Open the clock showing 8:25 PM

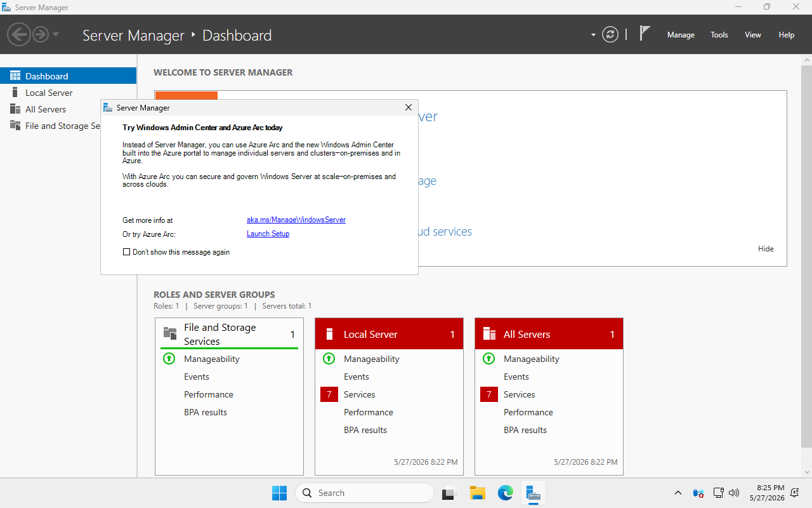pos(767,493)
